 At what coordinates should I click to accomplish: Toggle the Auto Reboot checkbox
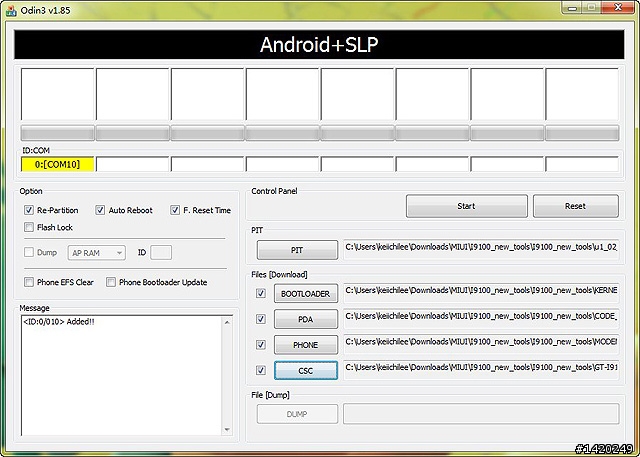coord(100,210)
